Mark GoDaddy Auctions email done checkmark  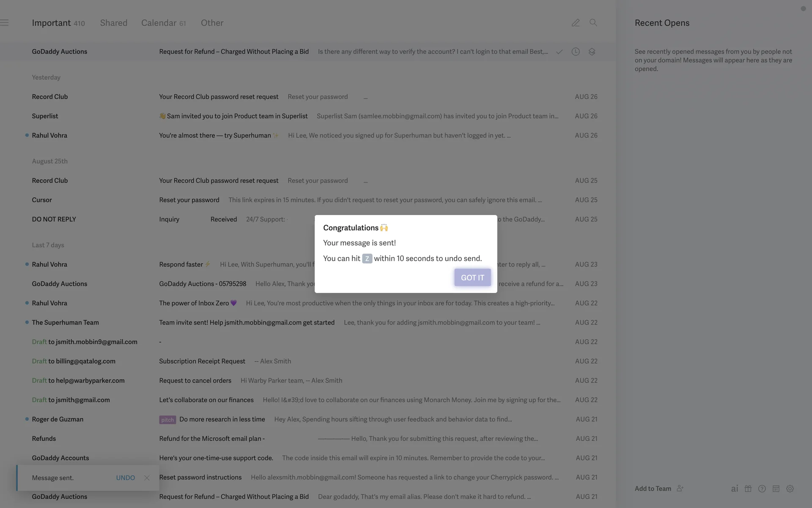click(559, 52)
